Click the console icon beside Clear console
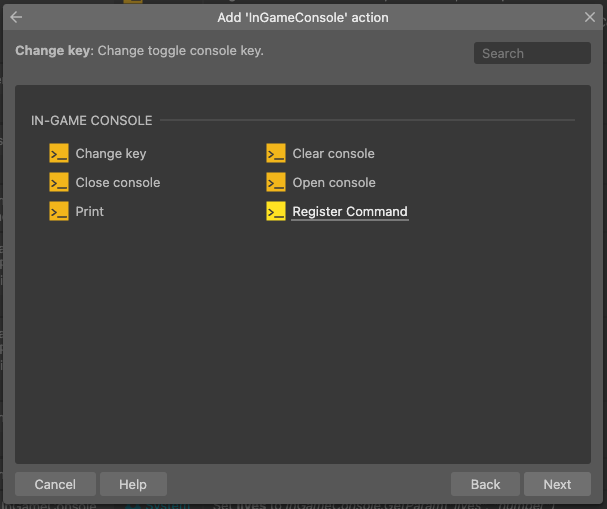607x509 pixels. click(276, 154)
